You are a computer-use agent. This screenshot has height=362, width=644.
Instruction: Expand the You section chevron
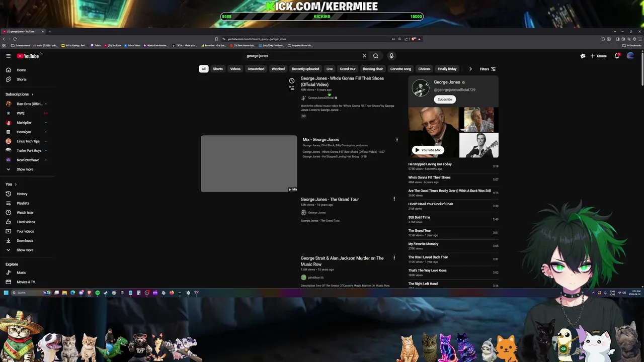point(16,185)
